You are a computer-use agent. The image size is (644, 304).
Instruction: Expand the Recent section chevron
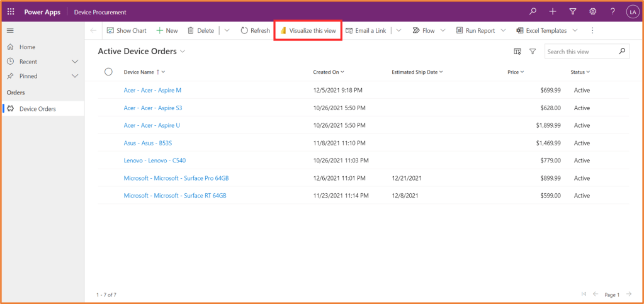(75, 62)
